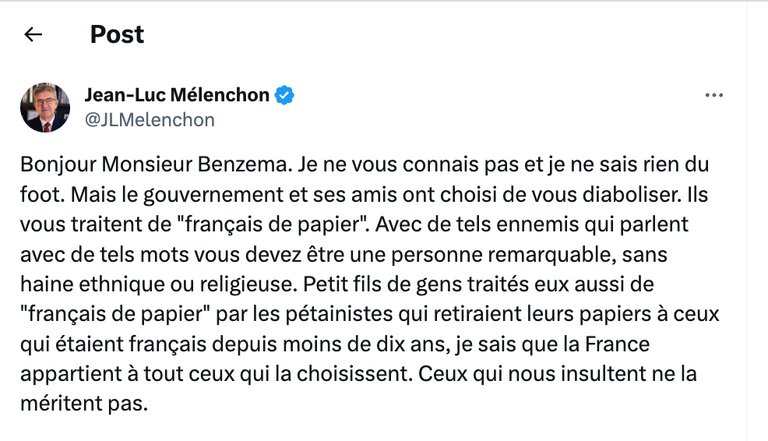Open Jean-Luc Mélenchon's profile picture
The width and height of the screenshot is (768, 441).
[45, 107]
